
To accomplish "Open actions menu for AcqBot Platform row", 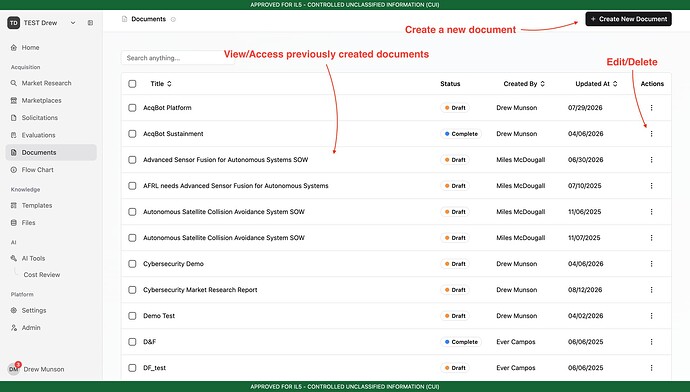I will [651, 108].
